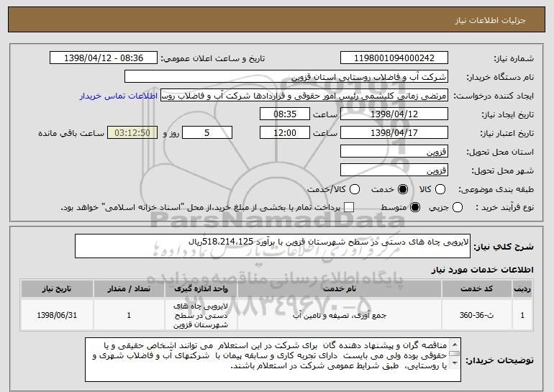Image resolution: width=554 pixels, height=392 pixels.
Task: Click service code cell ث-36-360
Action: [476, 315]
